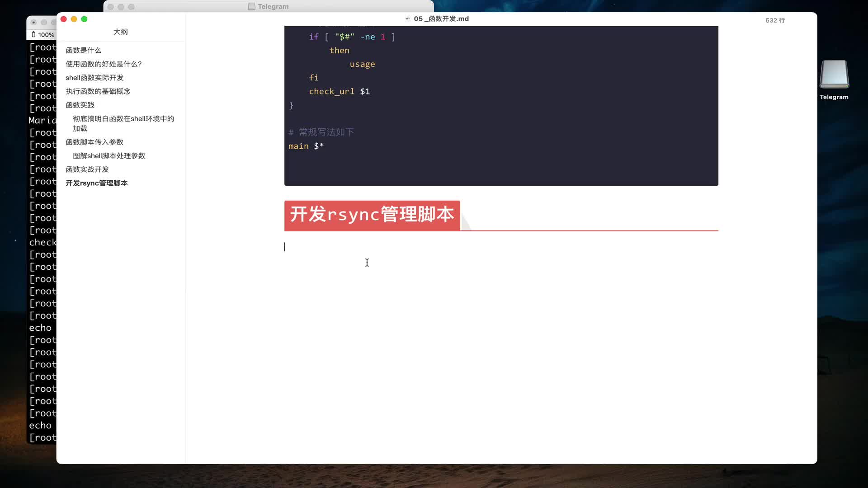The image size is (868, 488).
Task: Click the 开发rsync管理脚本 red heading
Action: coord(372,215)
